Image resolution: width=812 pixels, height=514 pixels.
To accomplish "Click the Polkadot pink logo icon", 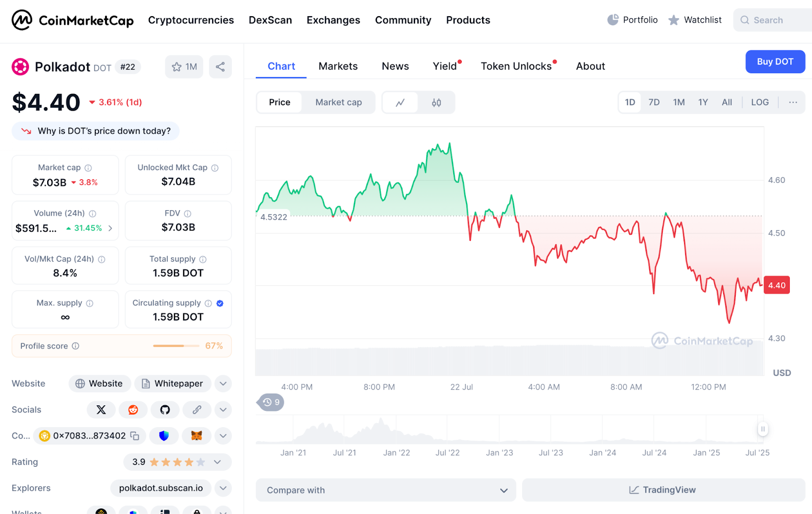I will tap(20, 67).
